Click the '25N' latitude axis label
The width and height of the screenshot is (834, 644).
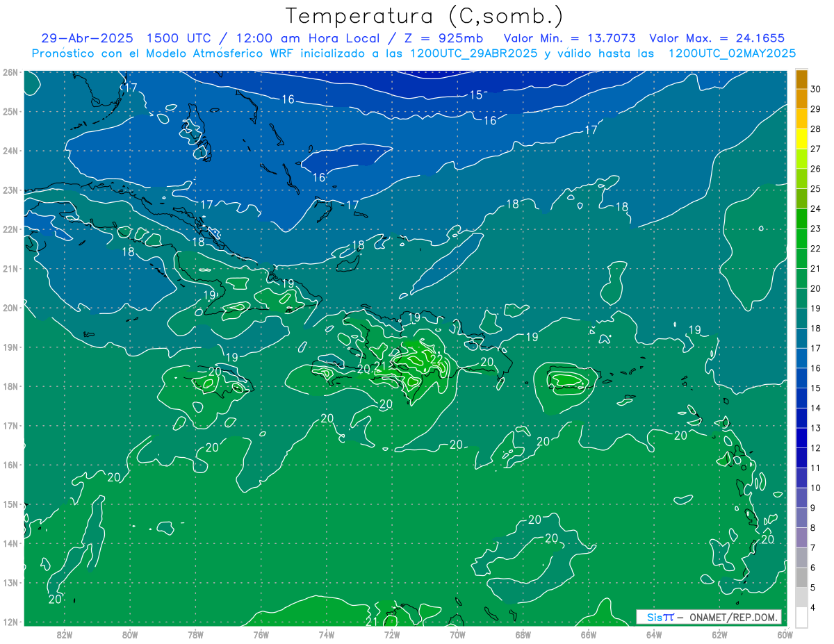click(x=10, y=111)
